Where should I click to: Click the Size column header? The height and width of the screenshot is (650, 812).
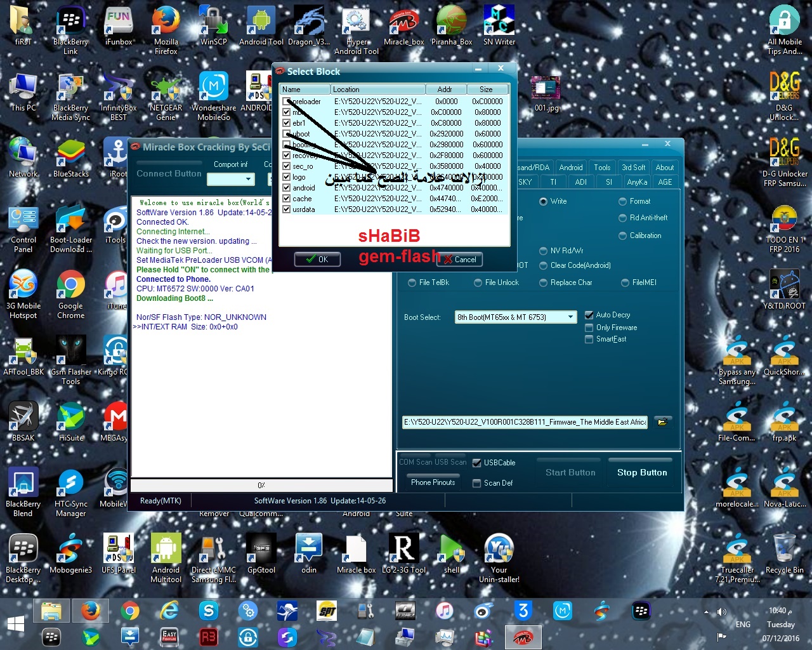click(487, 90)
